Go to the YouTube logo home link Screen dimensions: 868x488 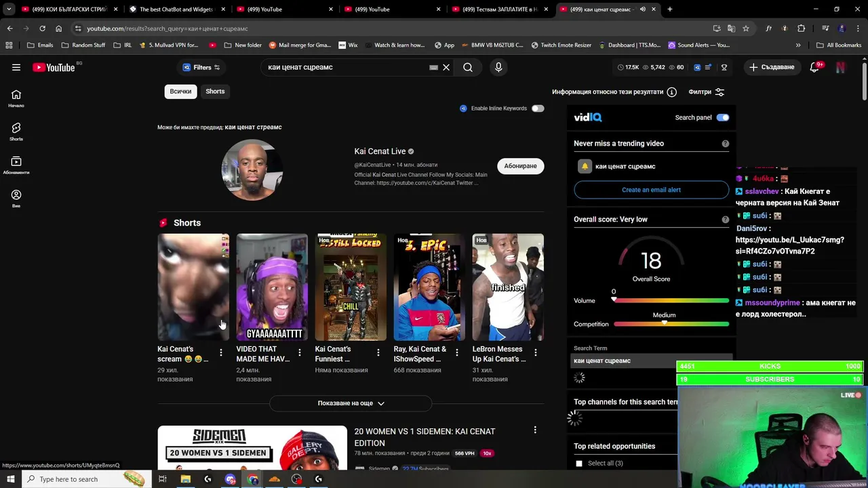54,67
